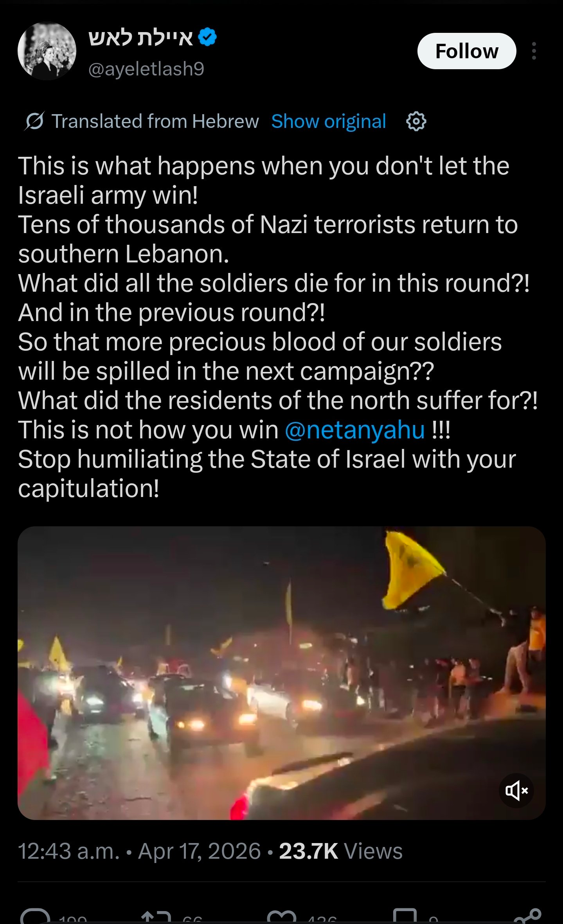Open translation settings gear icon
Viewport: 563px width, 924px height.
[x=416, y=121]
